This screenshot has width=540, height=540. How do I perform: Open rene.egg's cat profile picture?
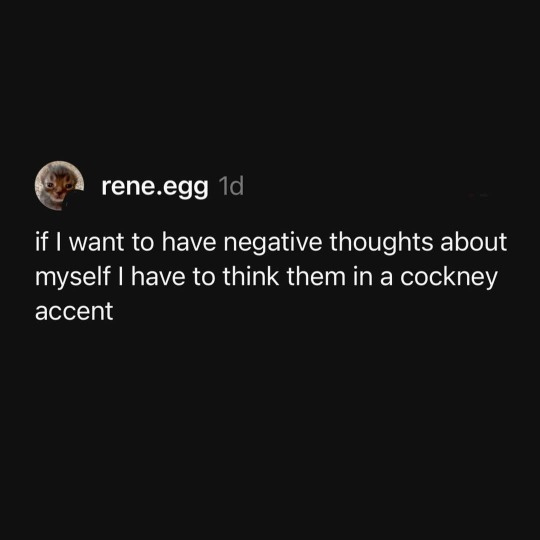tap(59, 186)
